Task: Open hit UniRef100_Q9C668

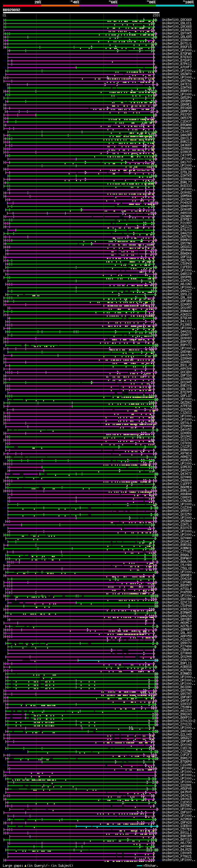Action: click(x=176, y=26)
